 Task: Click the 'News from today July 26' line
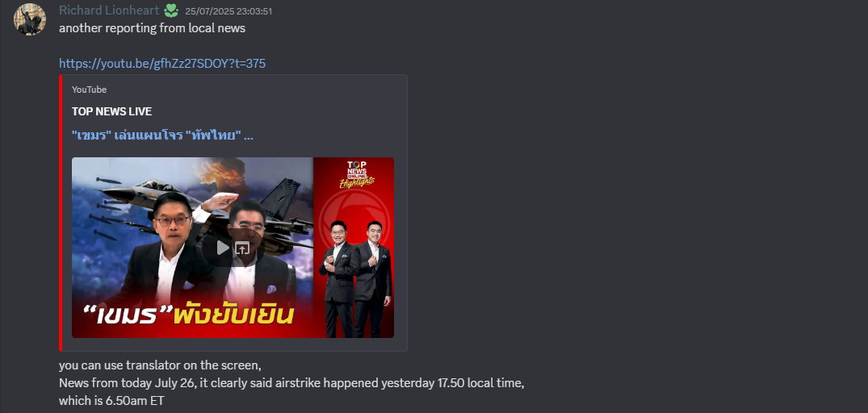[x=291, y=383]
